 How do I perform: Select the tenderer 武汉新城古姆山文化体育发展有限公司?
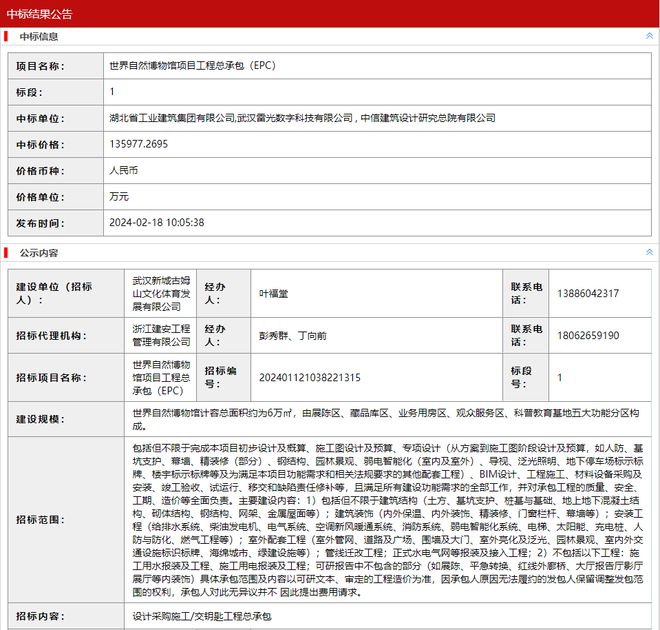(x=161, y=293)
